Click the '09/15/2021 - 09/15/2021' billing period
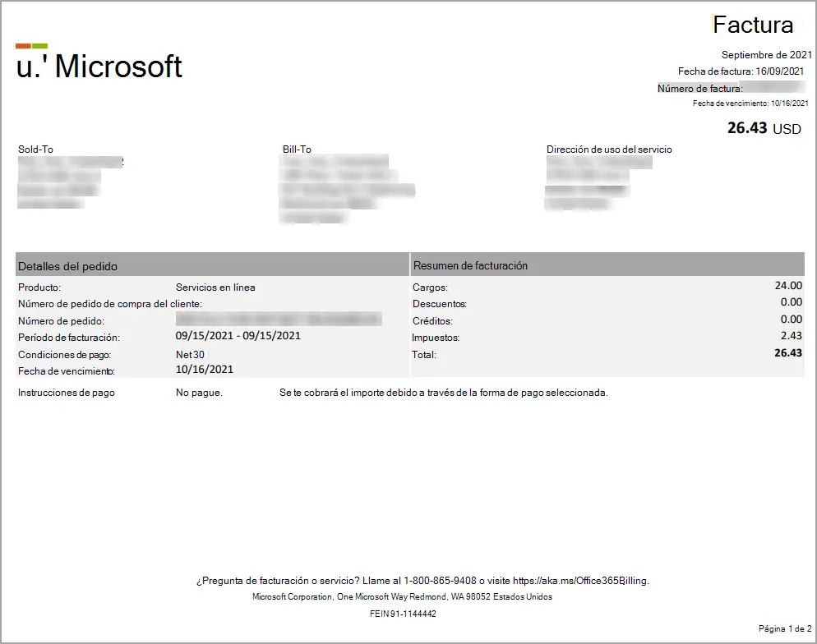The image size is (817, 644). pyautogui.click(x=238, y=336)
